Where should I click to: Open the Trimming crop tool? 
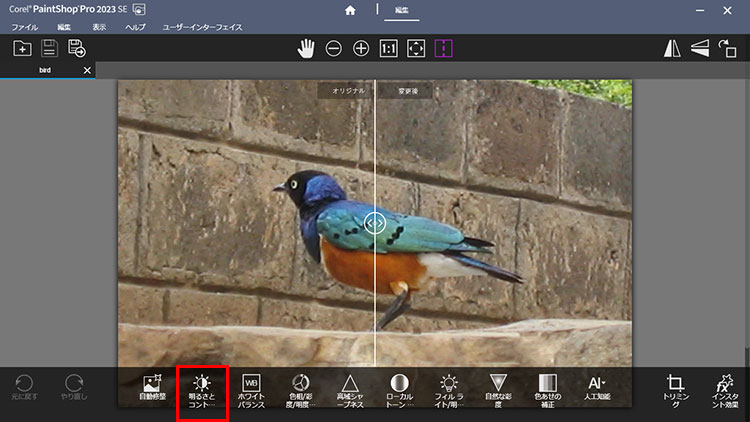point(675,391)
